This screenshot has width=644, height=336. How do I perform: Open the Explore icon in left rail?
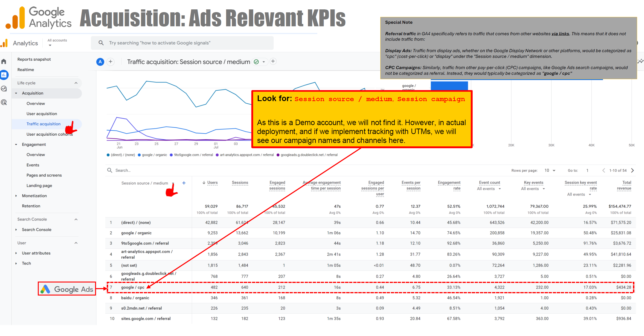tap(4, 89)
